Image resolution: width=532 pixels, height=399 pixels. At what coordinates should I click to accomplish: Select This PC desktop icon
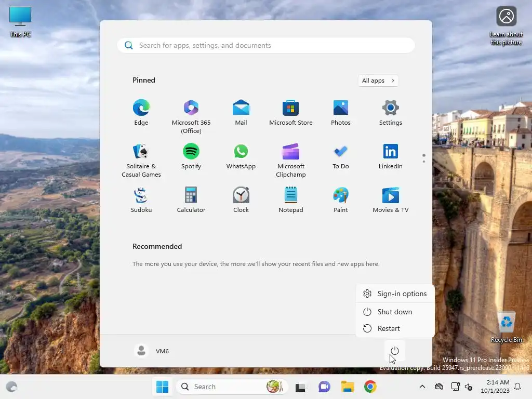[x=20, y=22]
